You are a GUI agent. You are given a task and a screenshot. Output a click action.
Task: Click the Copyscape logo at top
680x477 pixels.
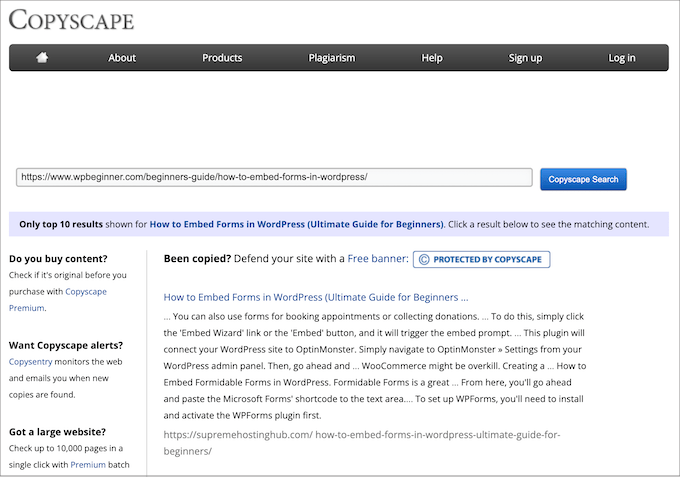click(72, 20)
